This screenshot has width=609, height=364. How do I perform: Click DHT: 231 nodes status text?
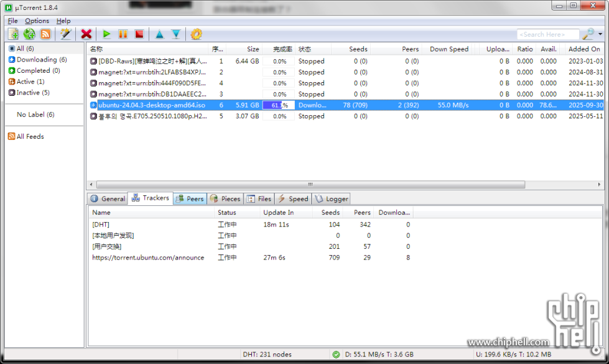pyautogui.click(x=267, y=354)
